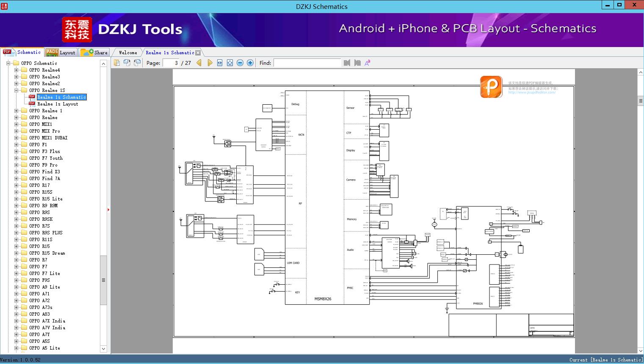Select the OPPO A5 Lite folder
Viewport: 644px width, 364px height.
pos(44,348)
